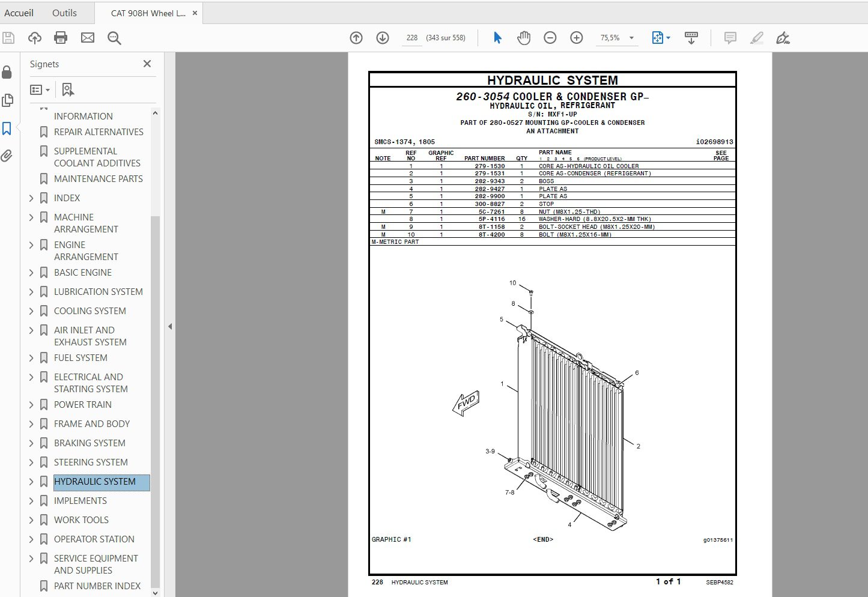Click the Save file icon

8,38
